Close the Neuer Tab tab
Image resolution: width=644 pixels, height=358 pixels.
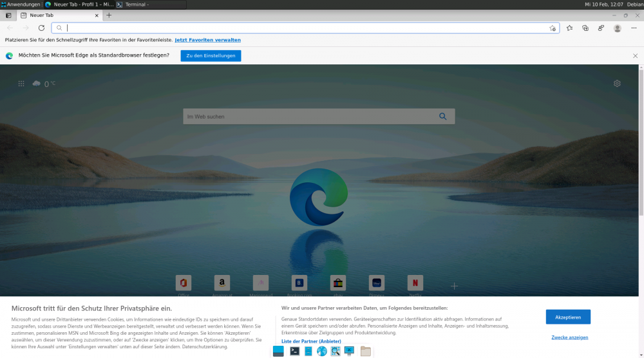click(x=97, y=15)
